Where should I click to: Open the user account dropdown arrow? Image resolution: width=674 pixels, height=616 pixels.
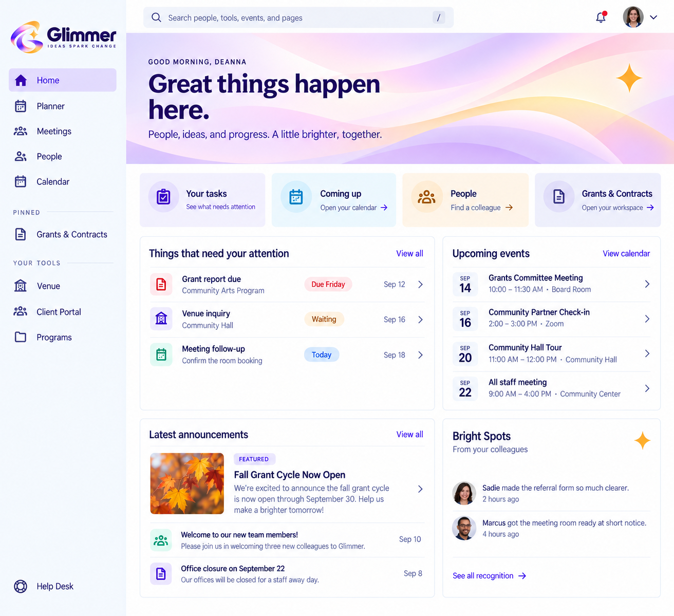[x=653, y=17]
